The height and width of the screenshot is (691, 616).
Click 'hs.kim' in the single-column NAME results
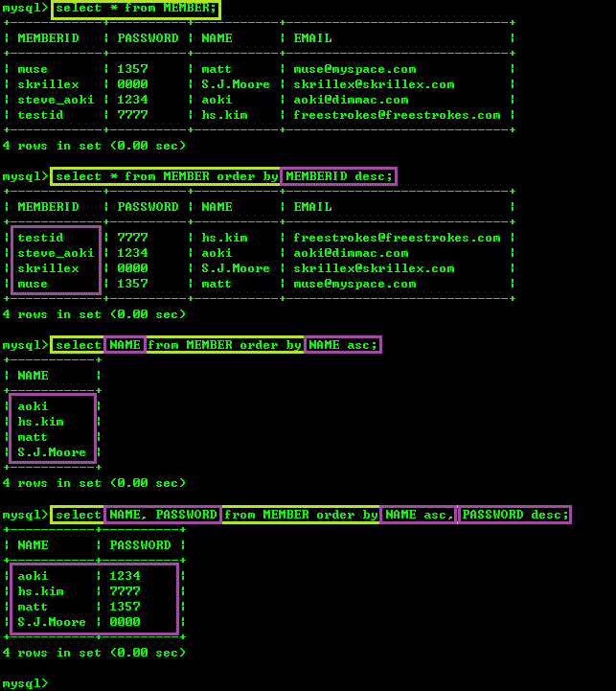click(40, 422)
